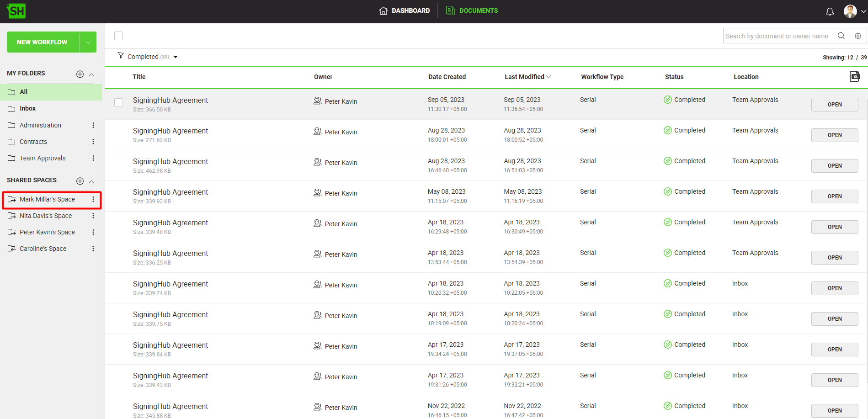868x419 pixels.
Task: Add a new folder in My Folders
Action: click(80, 74)
